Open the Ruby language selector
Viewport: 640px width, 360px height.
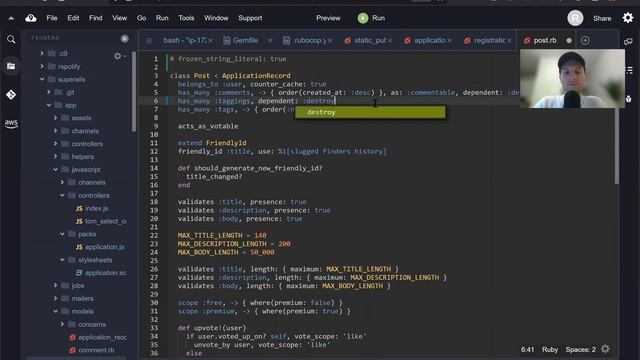coord(549,349)
